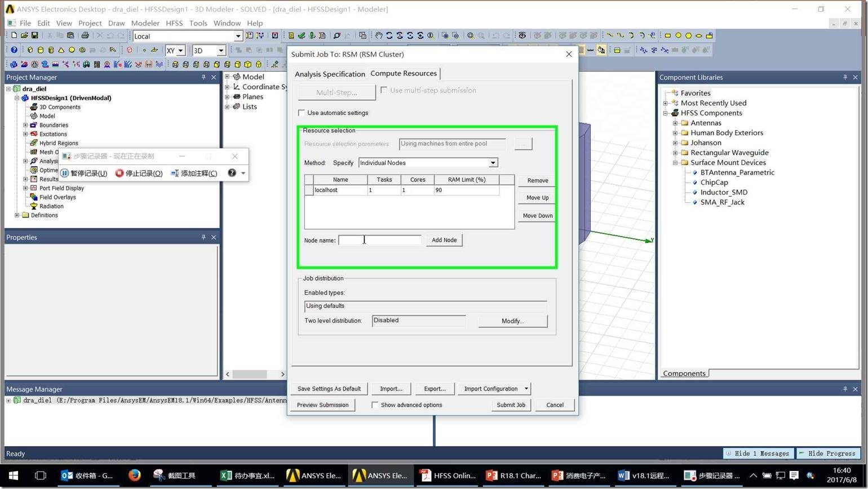Activate the Pan hand tool

(378, 35)
